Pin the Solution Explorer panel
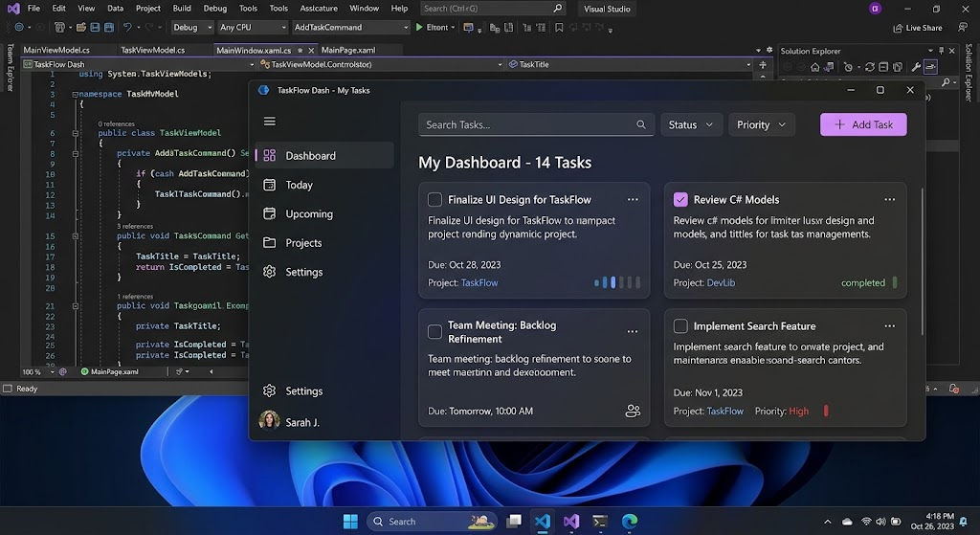Image resolution: width=980 pixels, height=535 pixels. point(942,51)
